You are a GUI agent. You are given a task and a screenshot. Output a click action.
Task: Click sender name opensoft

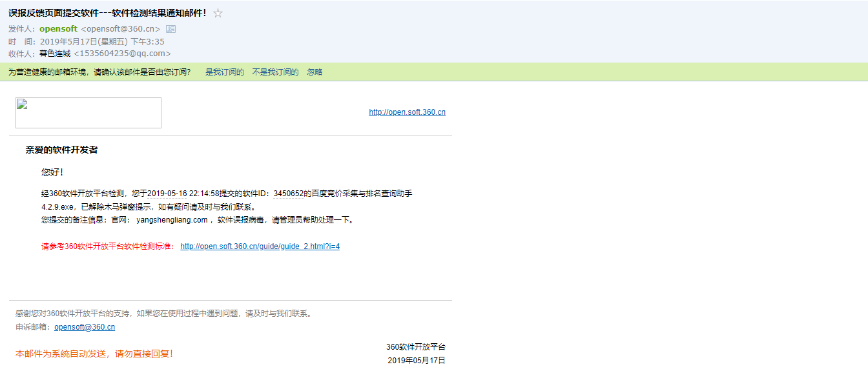click(58, 29)
